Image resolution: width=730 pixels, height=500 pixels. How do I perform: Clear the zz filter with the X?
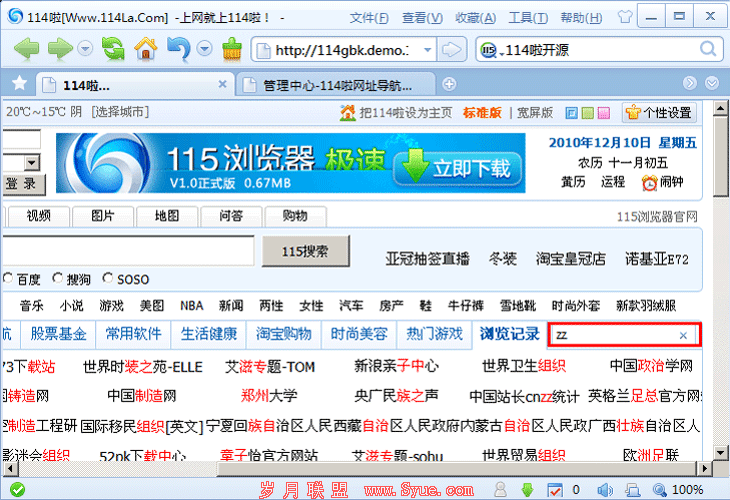pyautogui.click(x=683, y=335)
